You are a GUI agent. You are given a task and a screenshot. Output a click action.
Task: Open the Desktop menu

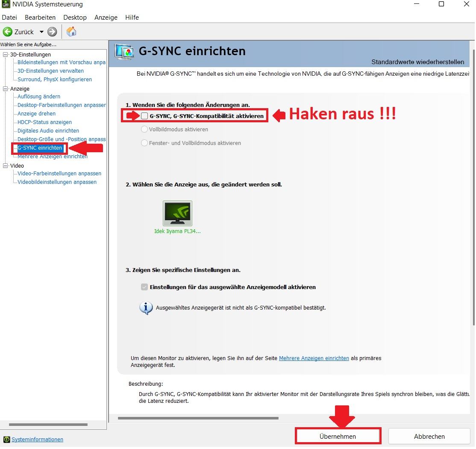click(75, 17)
